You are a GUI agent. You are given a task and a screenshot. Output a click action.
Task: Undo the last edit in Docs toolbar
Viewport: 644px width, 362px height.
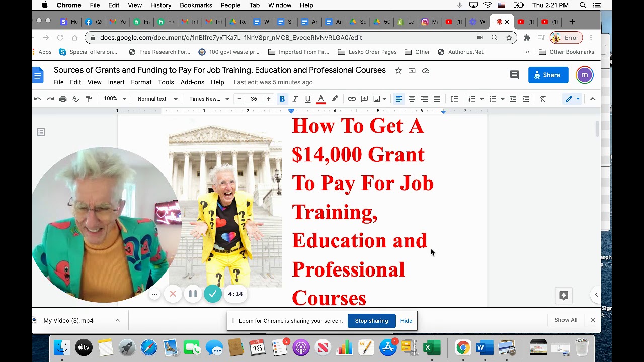[37, 99]
